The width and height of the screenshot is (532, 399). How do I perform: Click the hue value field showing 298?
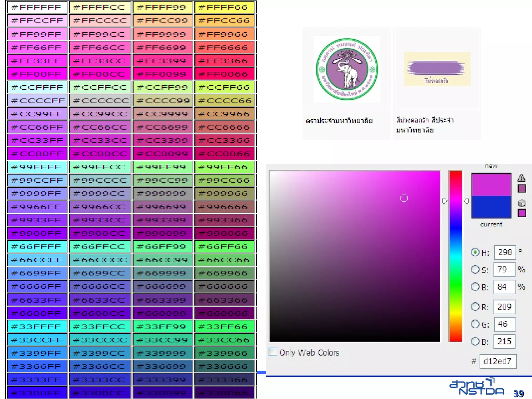[505, 252]
